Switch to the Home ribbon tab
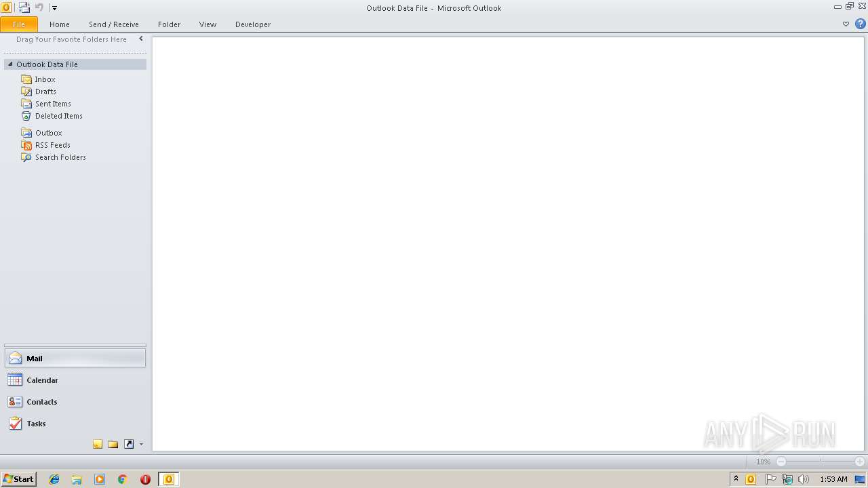This screenshot has width=868, height=488. pos(60,24)
